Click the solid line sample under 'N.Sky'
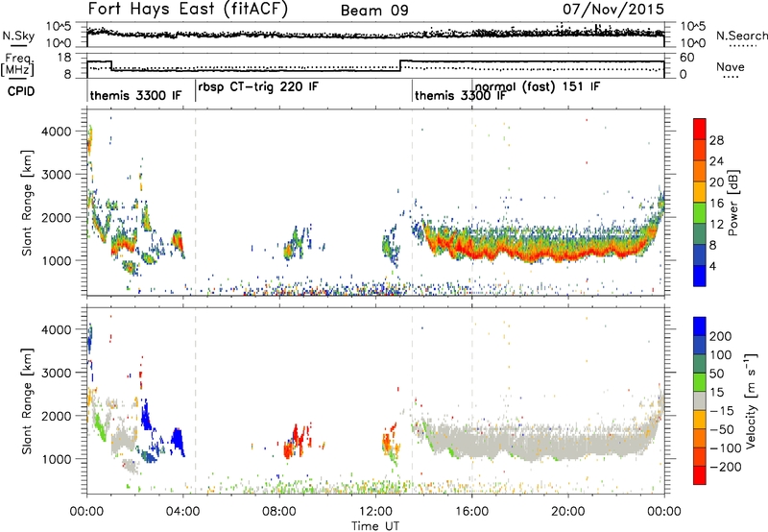768x532 pixels. click(x=18, y=45)
